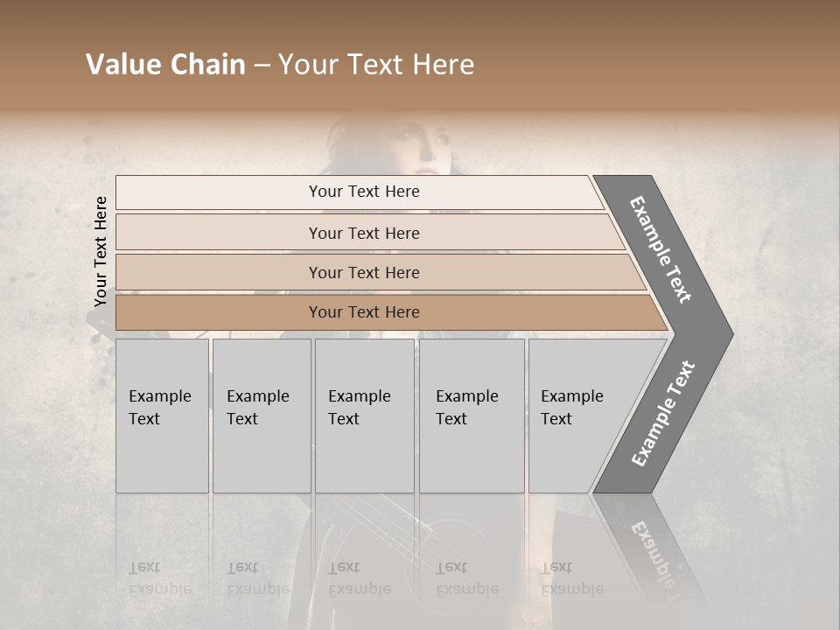Select the second gray "Example Text" box
The height and width of the screenshot is (630, 840).
261,416
